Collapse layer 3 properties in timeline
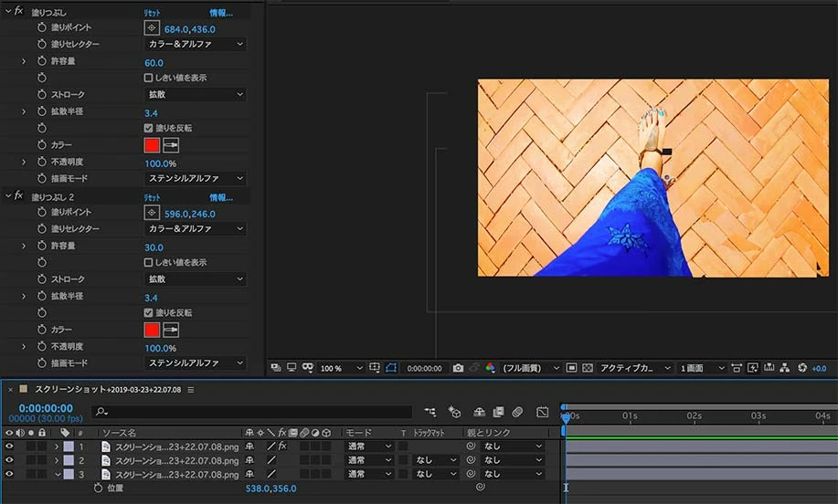Image resolution: width=838 pixels, height=504 pixels. coord(58,474)
